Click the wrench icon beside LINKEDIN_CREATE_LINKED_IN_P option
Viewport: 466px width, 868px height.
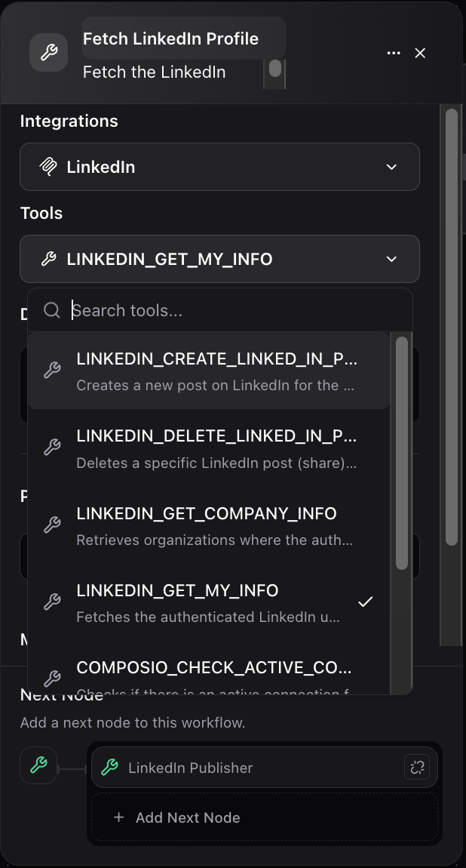click(x=52, y=370)
